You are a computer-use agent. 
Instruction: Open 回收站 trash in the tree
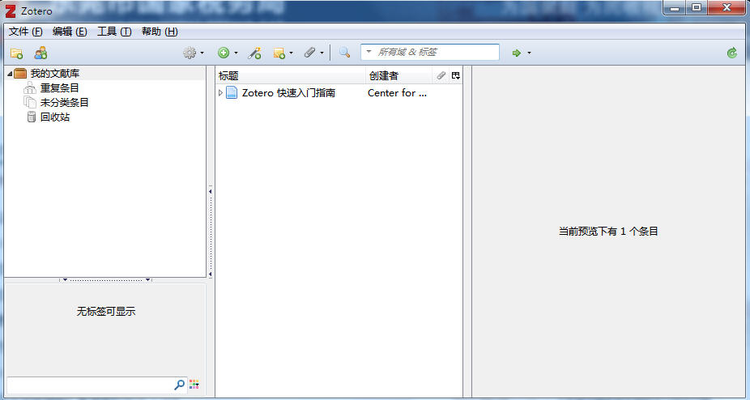[55, 117]
